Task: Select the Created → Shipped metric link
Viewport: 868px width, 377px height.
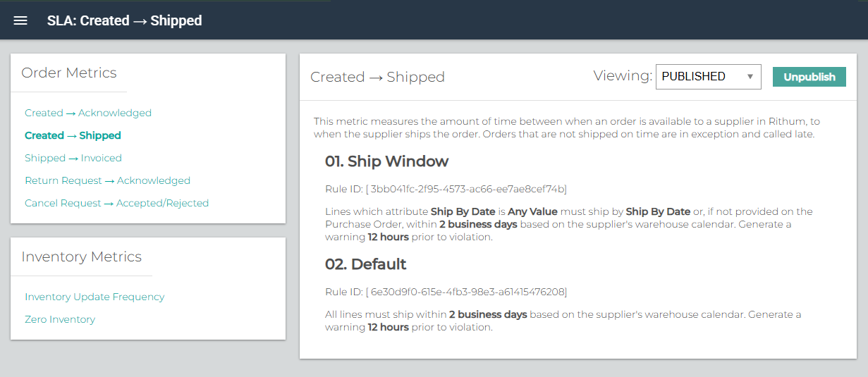Action: click(73, 135)
